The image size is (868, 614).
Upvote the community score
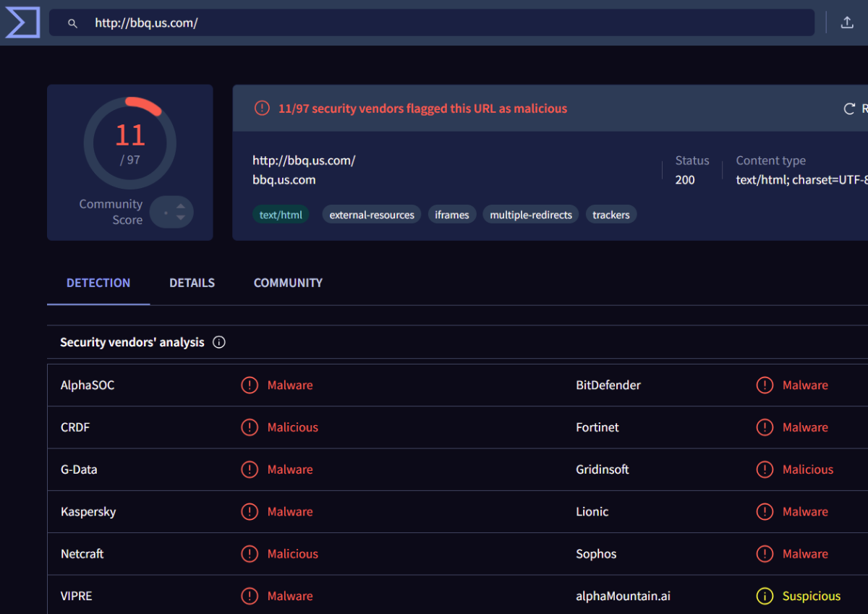pos(181,207)
